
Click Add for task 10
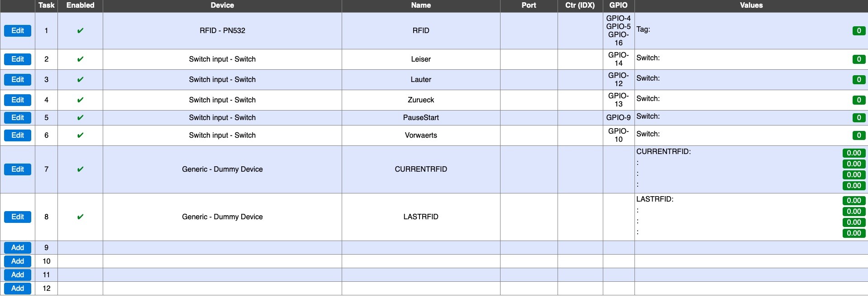[18, 261]
